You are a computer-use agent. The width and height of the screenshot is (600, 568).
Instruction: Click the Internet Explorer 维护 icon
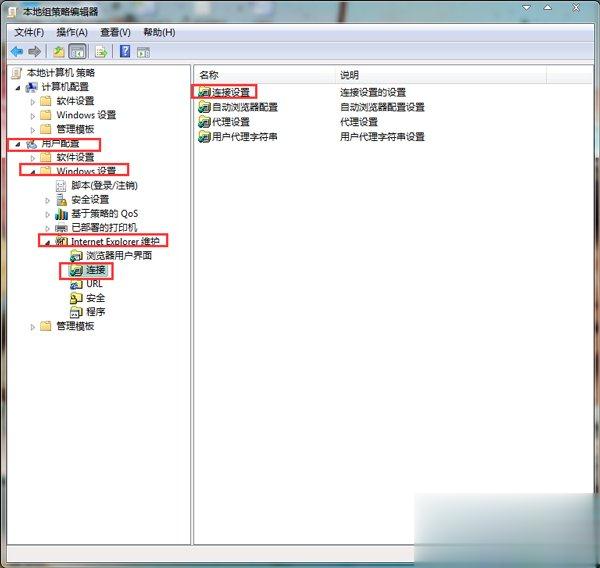pyautogui.click(x=61, y=241)
